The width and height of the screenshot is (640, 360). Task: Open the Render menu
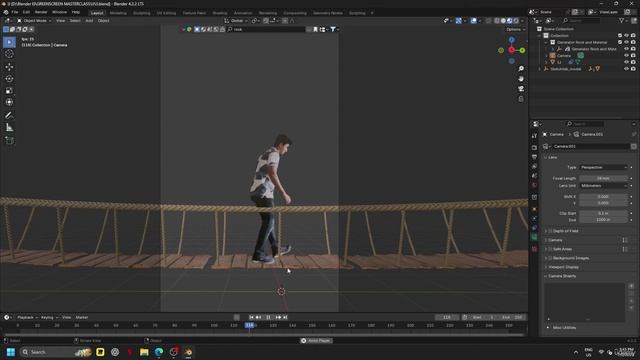tap(41, 12)
